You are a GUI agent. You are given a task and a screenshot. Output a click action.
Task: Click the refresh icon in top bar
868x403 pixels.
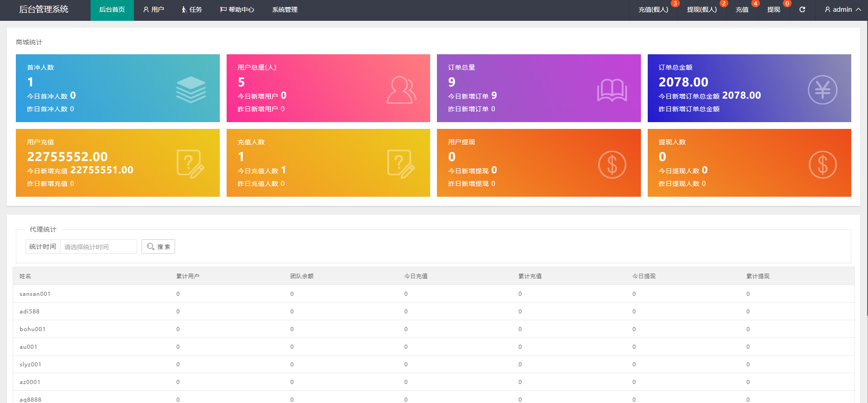pyautogui.click(x=802, y=9)
